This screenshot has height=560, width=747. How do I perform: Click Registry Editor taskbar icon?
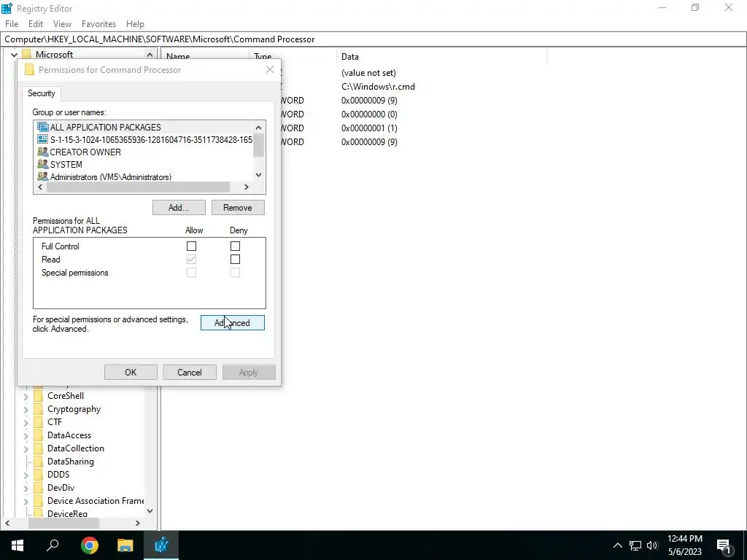(x=161, y=545)
